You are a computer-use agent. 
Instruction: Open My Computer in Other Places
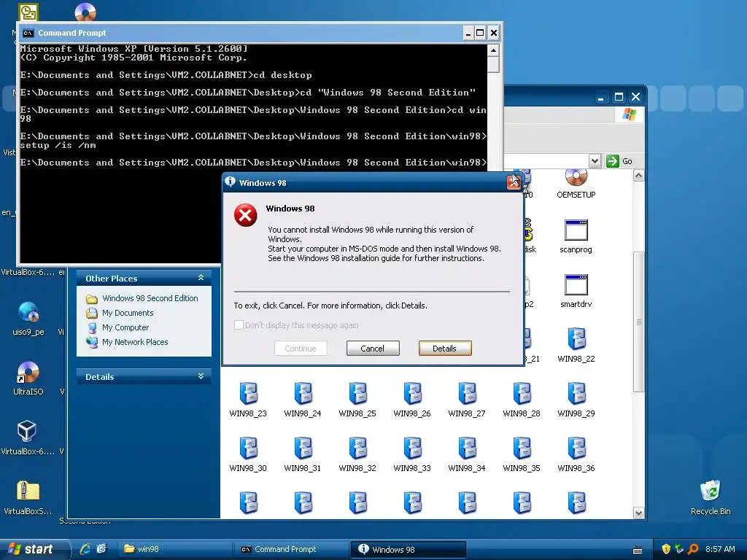pyautogui.click(x=125, y=327)
